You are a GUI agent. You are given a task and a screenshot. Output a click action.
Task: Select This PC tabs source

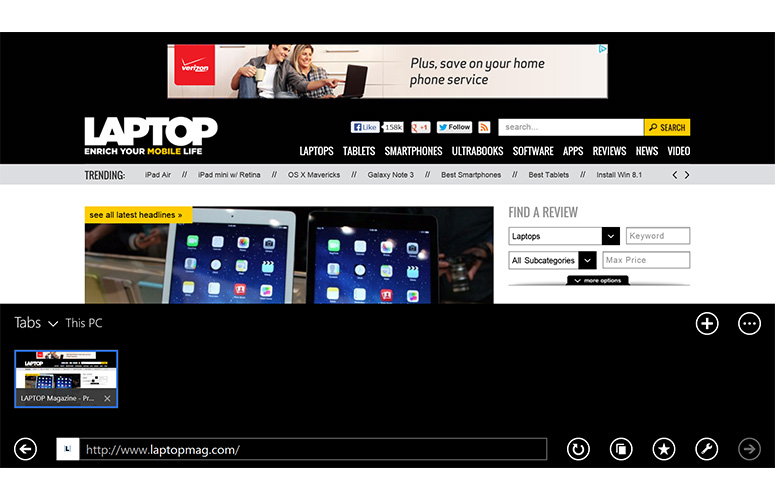coord(84,323)
